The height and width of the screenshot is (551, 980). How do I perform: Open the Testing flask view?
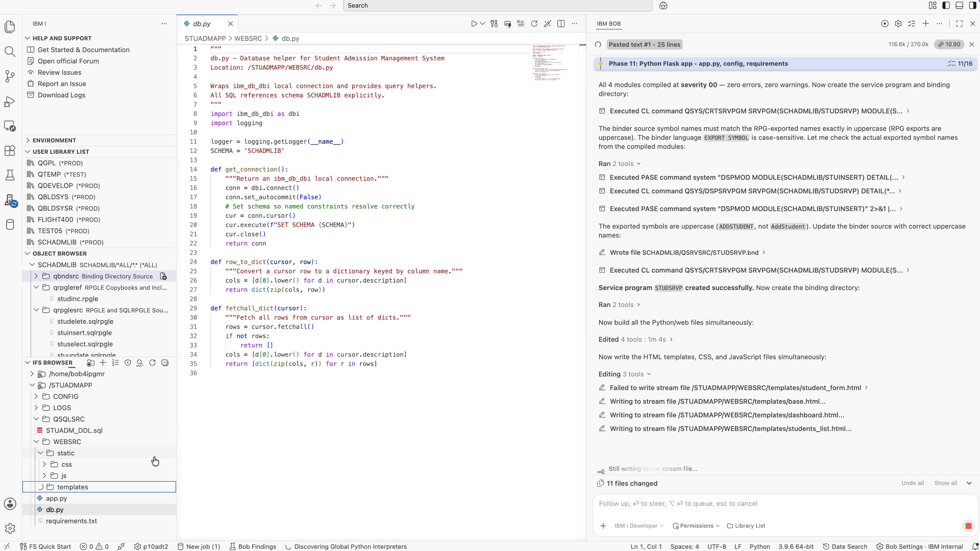click(x=10, y=175)
